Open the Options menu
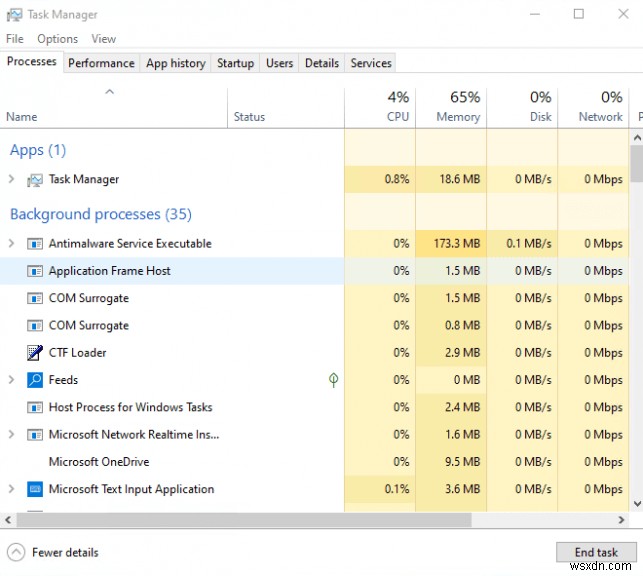 pyautogui.click(x=57, y=39)
